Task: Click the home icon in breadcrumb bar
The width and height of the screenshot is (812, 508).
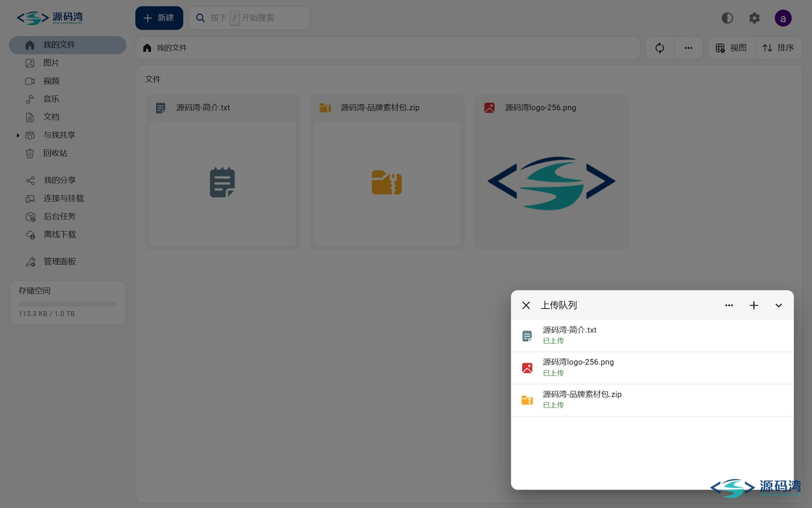Action: tap(147, 48)
